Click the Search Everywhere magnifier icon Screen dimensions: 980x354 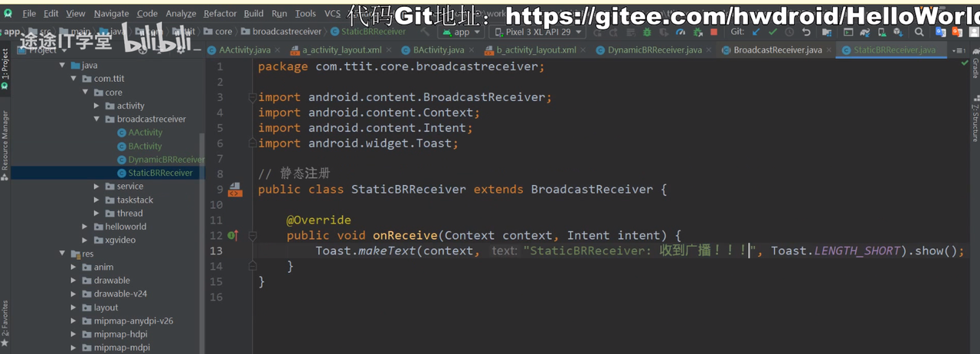[x=919, y=32]
